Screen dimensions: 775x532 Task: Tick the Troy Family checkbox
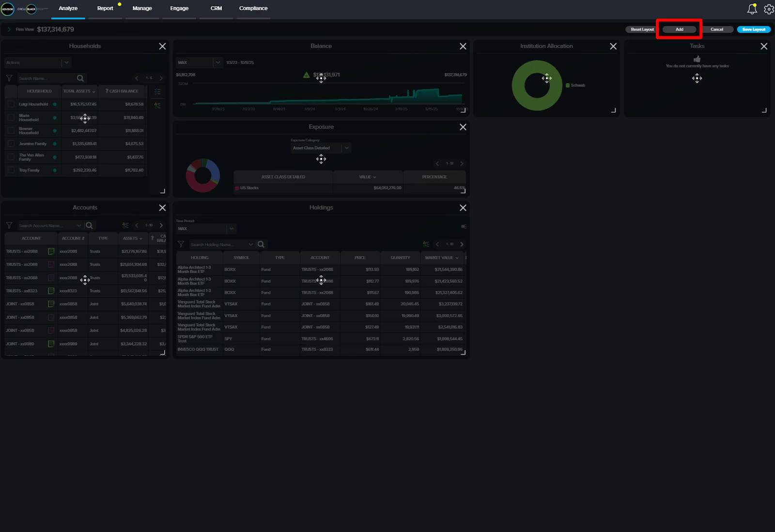11,170
